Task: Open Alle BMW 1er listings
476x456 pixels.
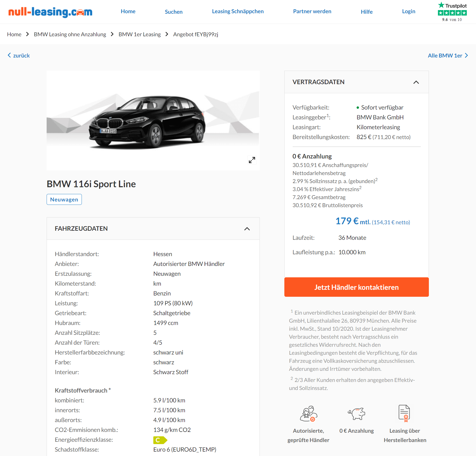Action: (x=448, y=55)
